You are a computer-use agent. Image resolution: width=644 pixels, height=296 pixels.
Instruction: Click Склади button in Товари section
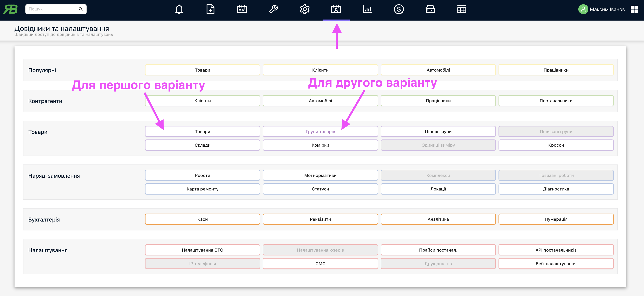(202, 145)
